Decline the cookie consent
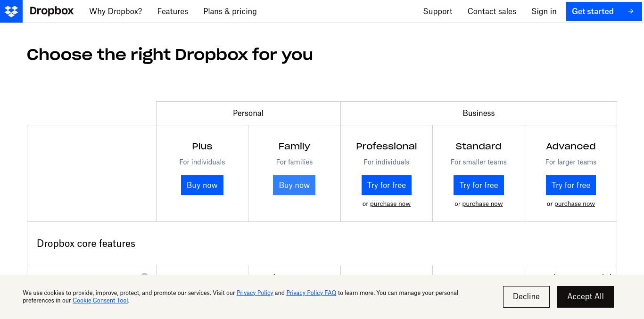The image size is (644, 319). (x=526, y=297)
